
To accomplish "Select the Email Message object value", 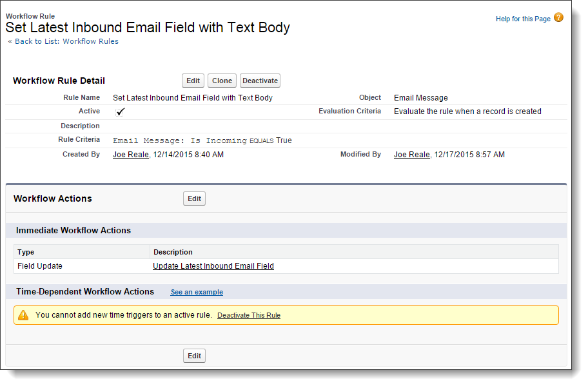I will click(x=421, y=98).
